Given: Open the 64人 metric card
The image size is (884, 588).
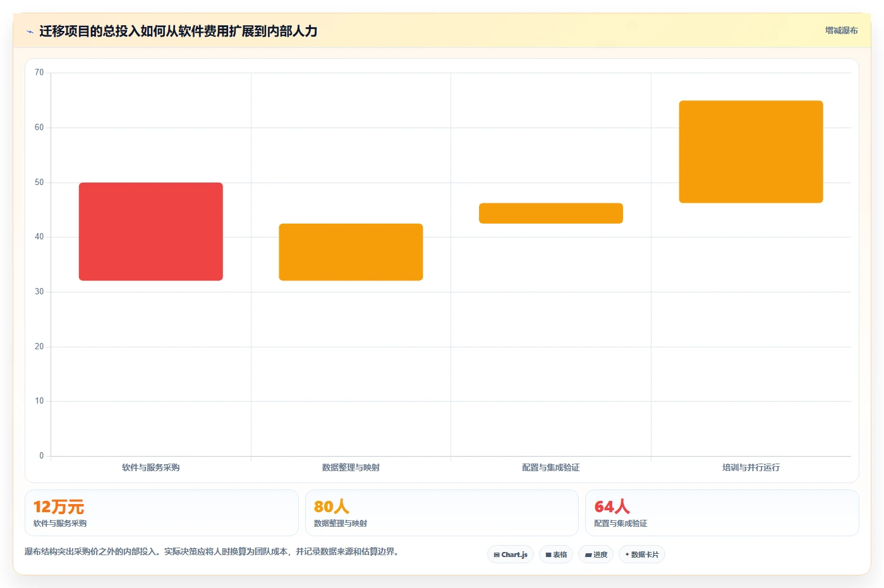Looking at the screenshot, I should (x=722, y=513).
